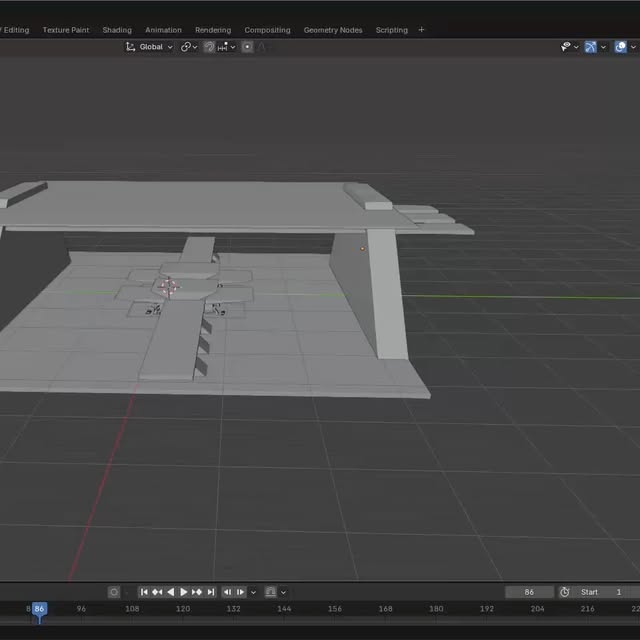
Task: Open the Shading workspace tab
Action: tap(117, 30)
